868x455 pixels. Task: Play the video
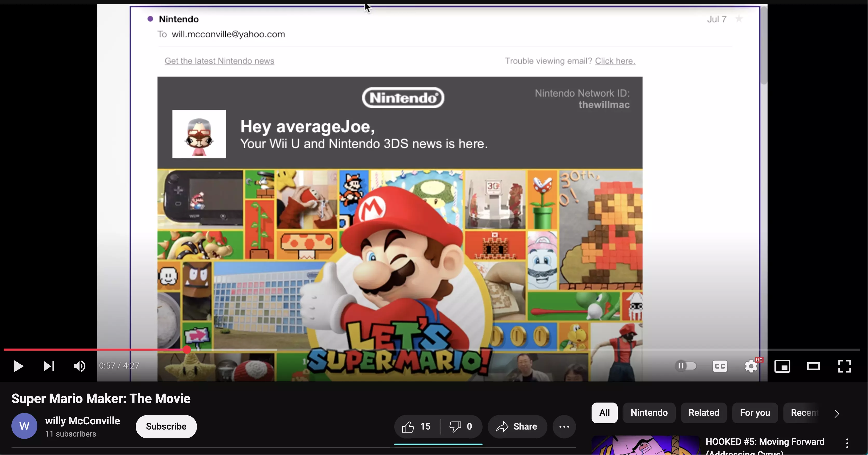coord(18,366)
